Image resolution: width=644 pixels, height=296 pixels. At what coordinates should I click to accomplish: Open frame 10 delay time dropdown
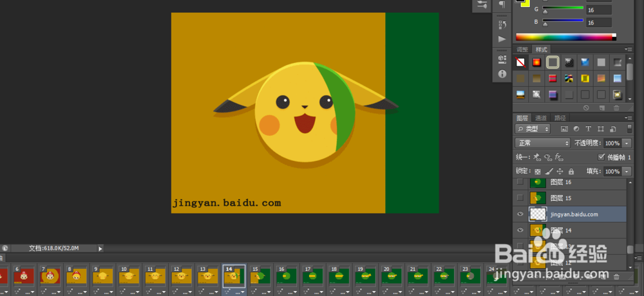tap(138, 292)
